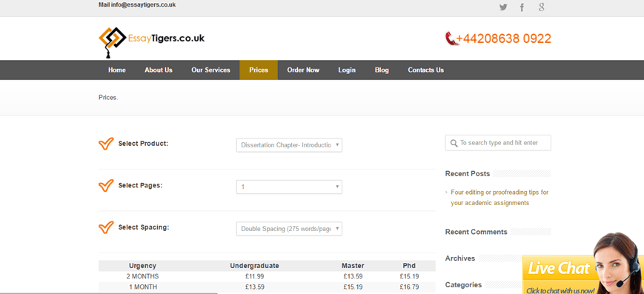Click the Archives heading

coord(460,258)
